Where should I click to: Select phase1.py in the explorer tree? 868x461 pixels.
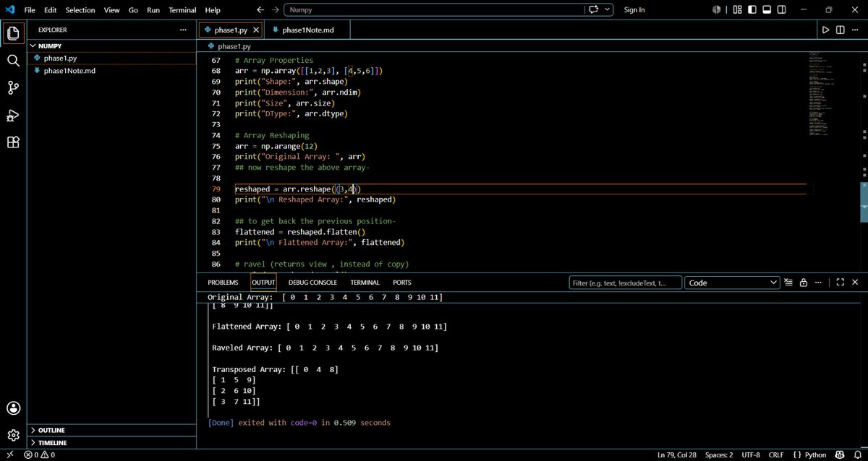click(x=111, y=58)
